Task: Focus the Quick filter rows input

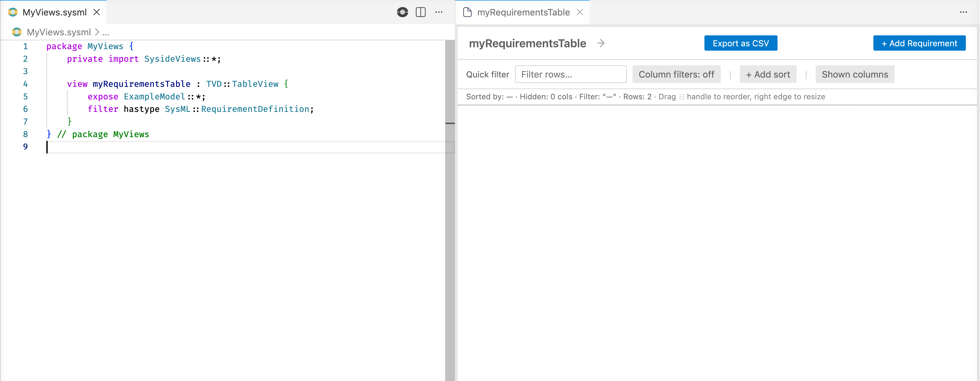Action: [570, 74]
